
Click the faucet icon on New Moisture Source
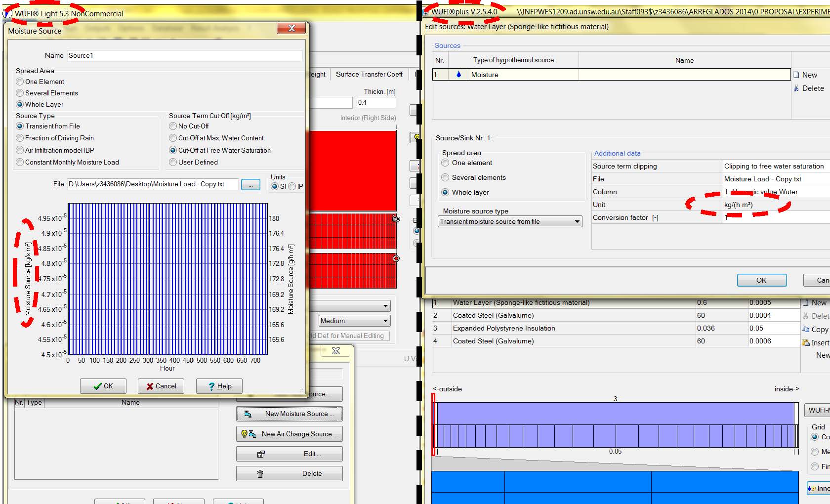point(248,414)
